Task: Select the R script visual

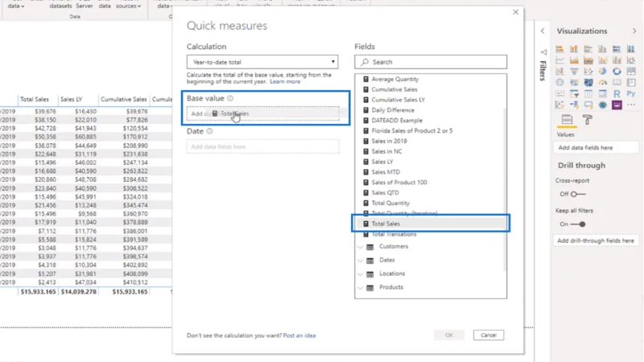Action: [617, 93]
